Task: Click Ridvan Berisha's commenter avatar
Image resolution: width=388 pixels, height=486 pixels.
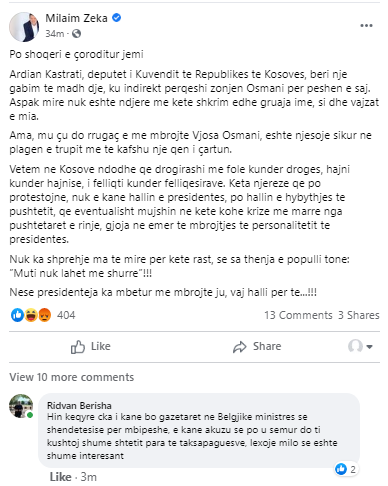Action: pos(21,406)
